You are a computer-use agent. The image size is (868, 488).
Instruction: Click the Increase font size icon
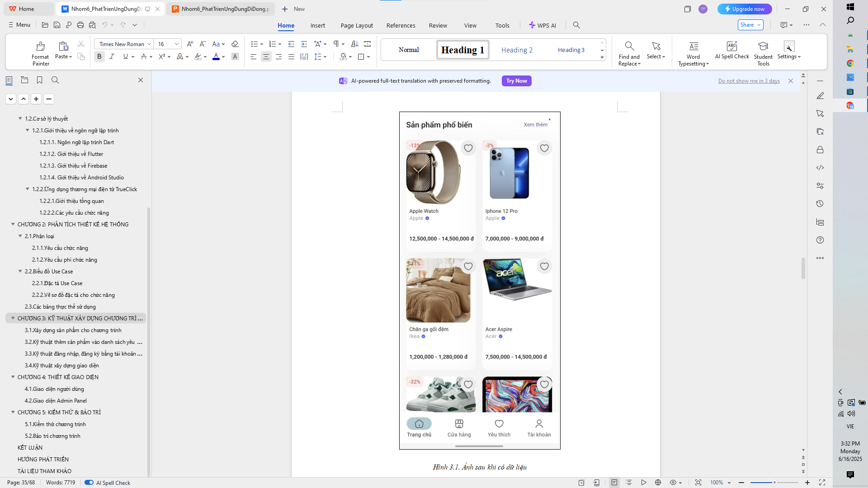tap(190, 44)
